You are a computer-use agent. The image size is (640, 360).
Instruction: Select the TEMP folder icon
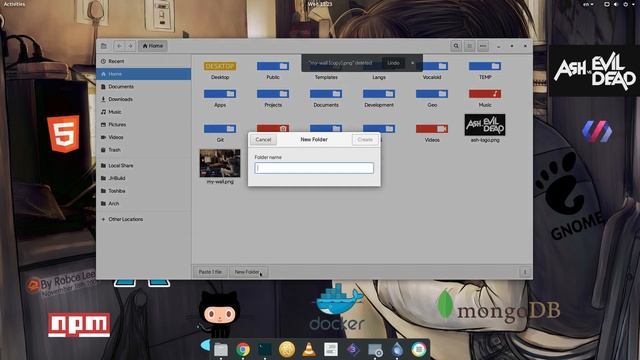click(485, 66)
